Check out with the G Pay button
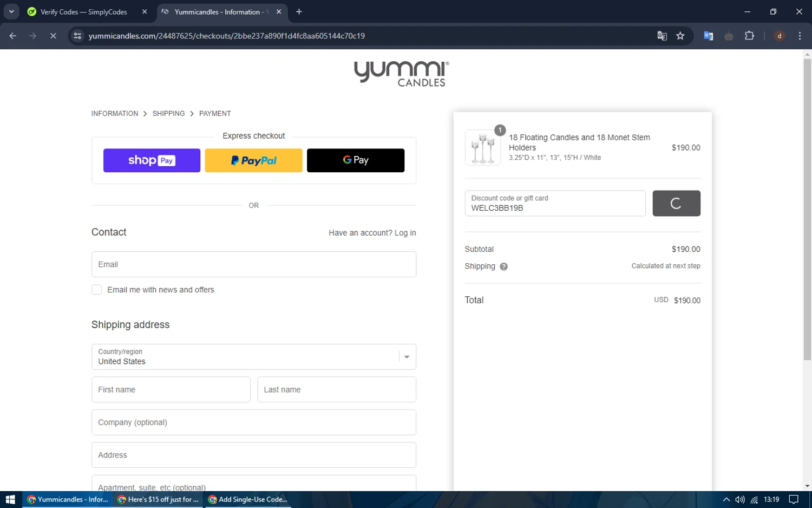The width and height of the screenshot is (812, 508). click(356, 160)
